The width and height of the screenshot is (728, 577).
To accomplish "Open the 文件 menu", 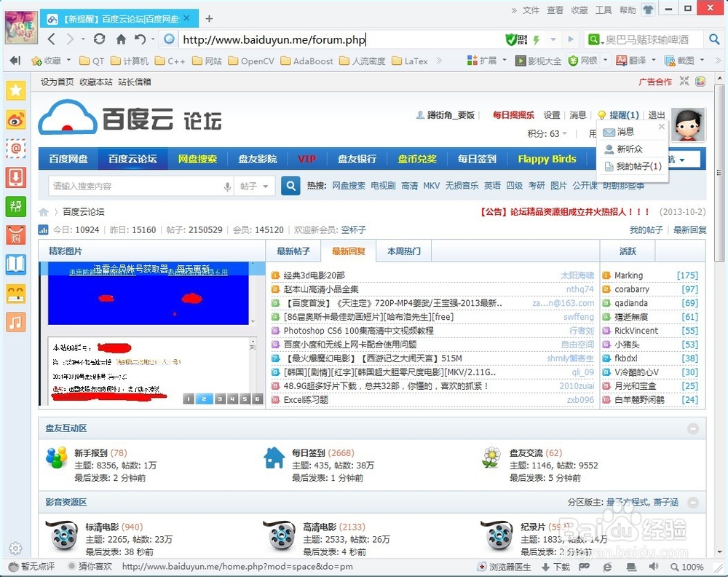I will click(x=531, y=9).
